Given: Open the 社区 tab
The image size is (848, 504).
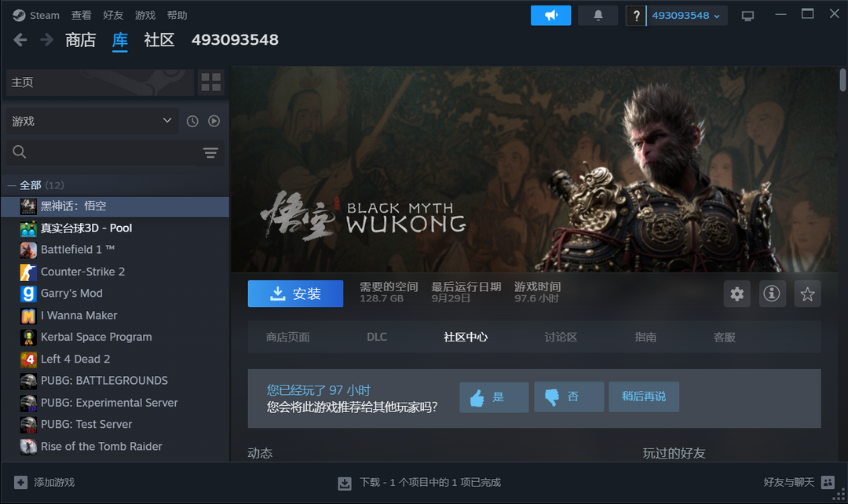Looking at the screenshot, I should [x=159, y=40].
